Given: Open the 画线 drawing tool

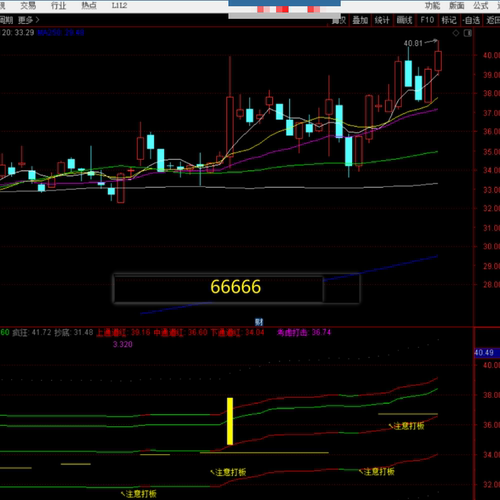Looking at the screenshot, I should point(404,20).
